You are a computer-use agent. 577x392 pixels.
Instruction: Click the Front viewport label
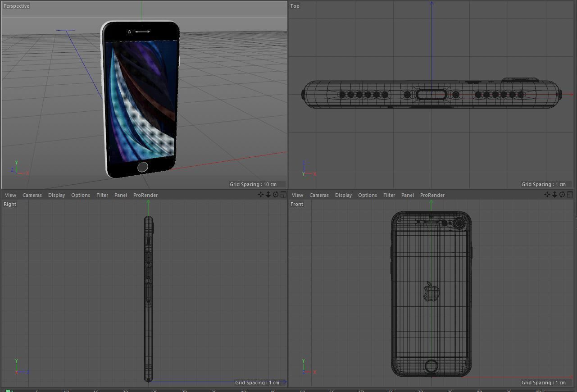coord(297,204)
